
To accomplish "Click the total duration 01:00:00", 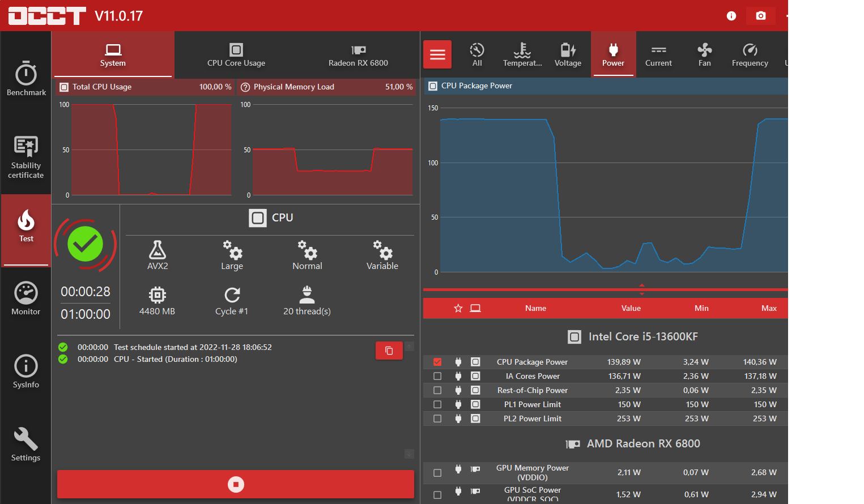I will pyautogui.click(x=86, y=314).
